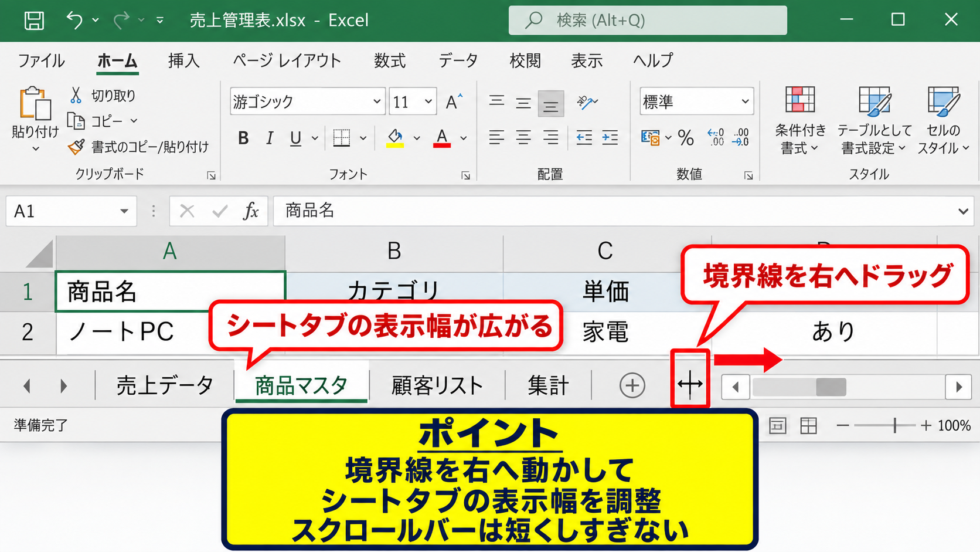Viewport: 980px width, 552px height.
Task: Click the Save icon in title bar
Action: [x=33, y=21]
